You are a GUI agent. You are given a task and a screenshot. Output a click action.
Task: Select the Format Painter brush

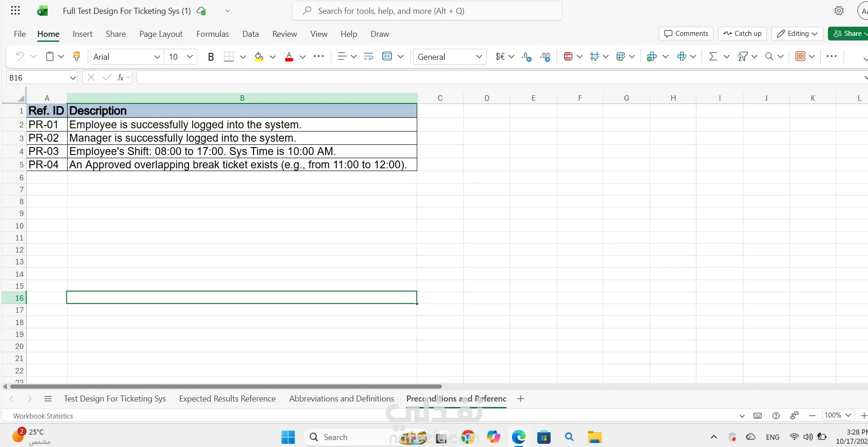click(76, 56)
